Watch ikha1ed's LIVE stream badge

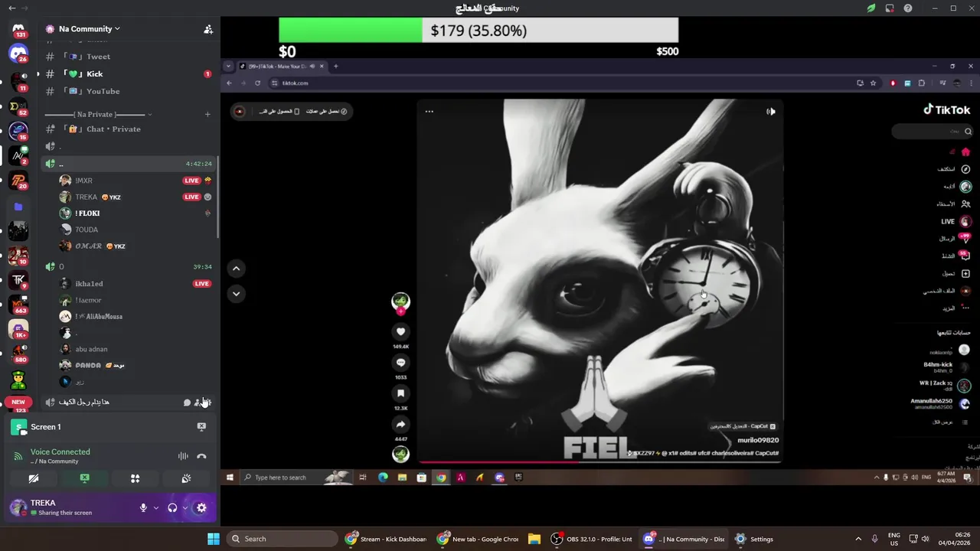[202, 284]
